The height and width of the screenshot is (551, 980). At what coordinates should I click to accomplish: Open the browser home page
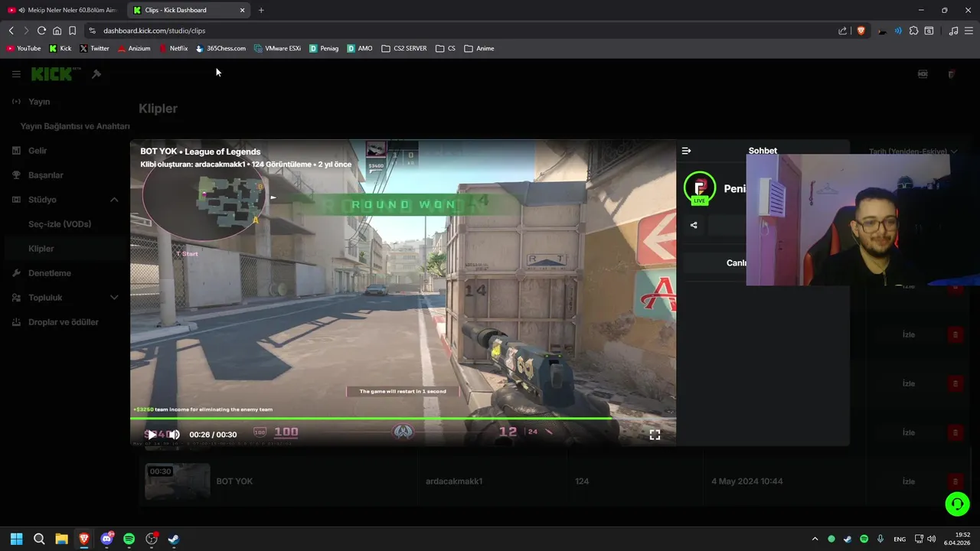57,31
